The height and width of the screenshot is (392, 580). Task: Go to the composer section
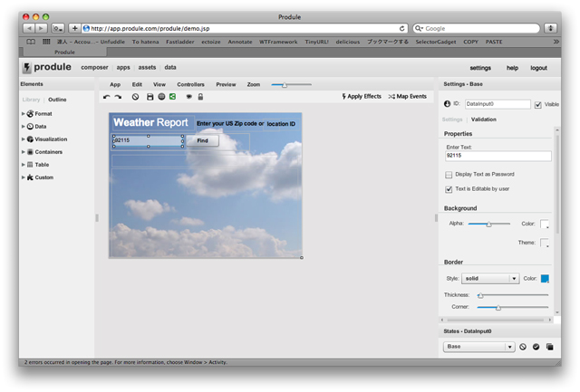point(94,68)
